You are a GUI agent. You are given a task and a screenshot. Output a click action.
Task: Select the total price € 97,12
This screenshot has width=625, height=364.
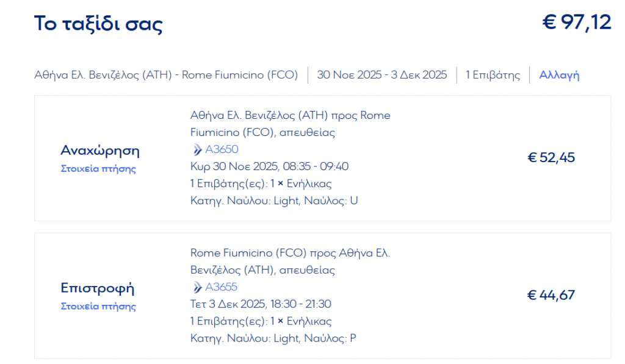pyautogui.click(x=576, y=23)
